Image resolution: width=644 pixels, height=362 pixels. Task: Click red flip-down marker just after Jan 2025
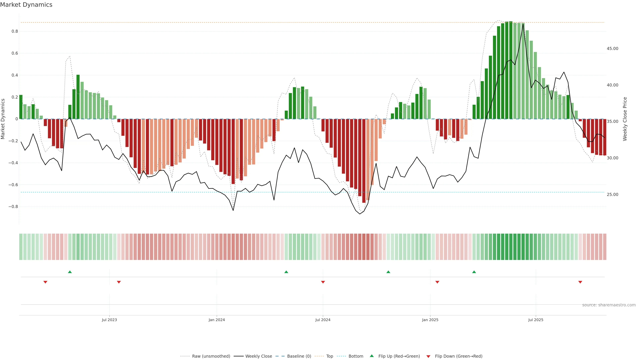coord(437,282)
